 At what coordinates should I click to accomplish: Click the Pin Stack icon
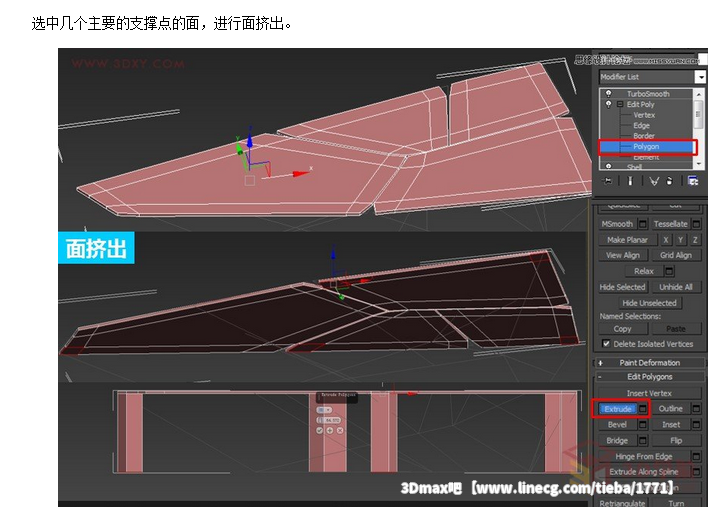coord(607,181)
